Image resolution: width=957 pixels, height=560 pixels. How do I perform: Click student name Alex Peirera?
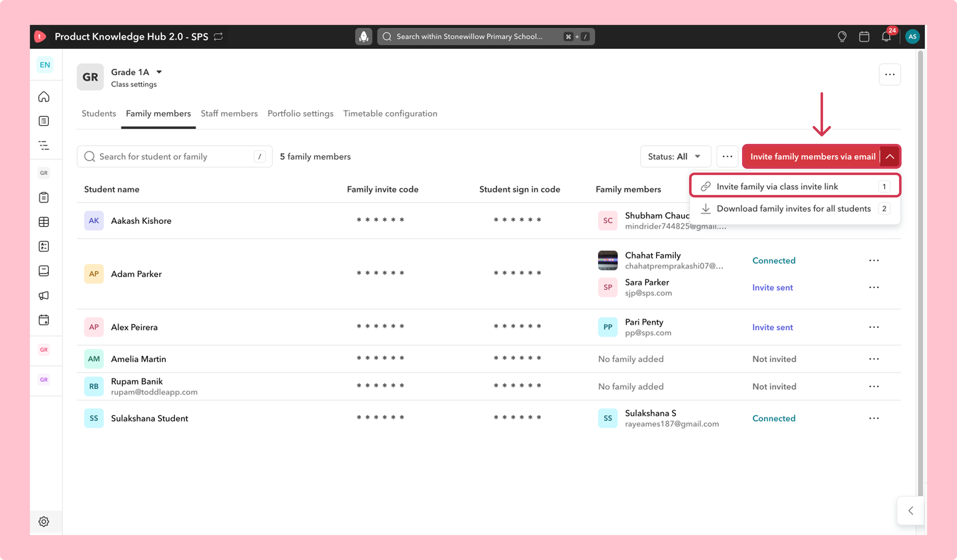click(x=134, y=327)
